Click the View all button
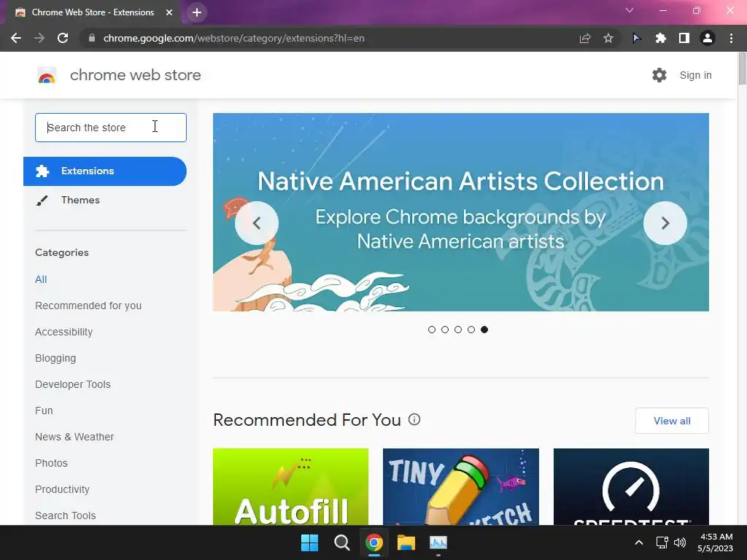747x560 pixels. click(x=672, y=421)
